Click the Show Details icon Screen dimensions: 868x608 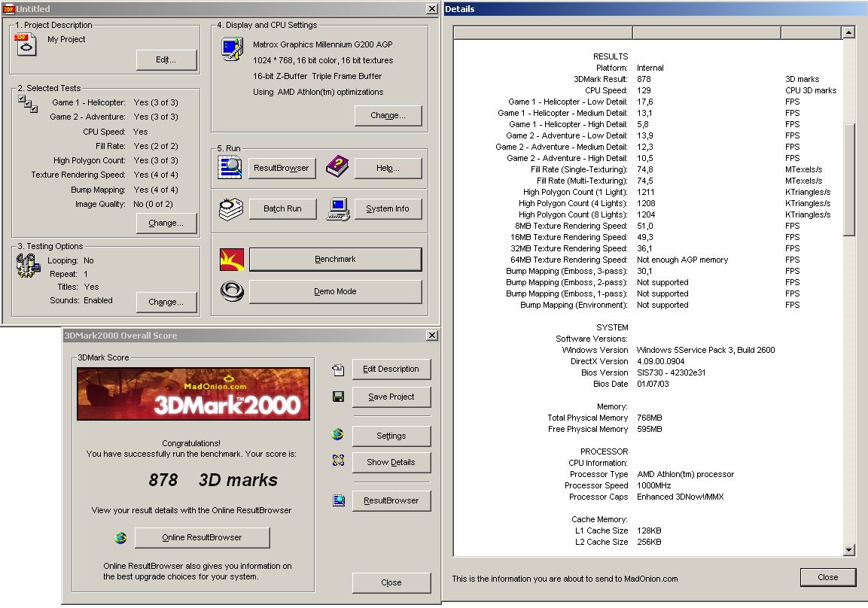[338, 462]
